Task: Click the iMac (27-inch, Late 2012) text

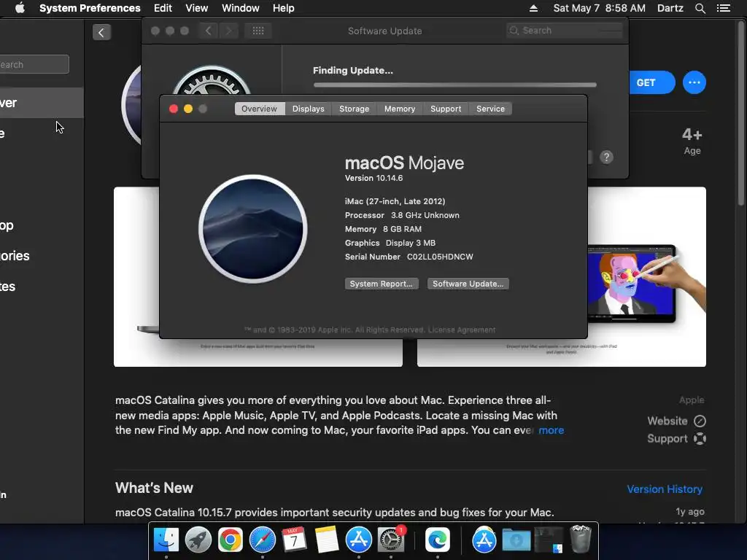Action: point(395,201)
